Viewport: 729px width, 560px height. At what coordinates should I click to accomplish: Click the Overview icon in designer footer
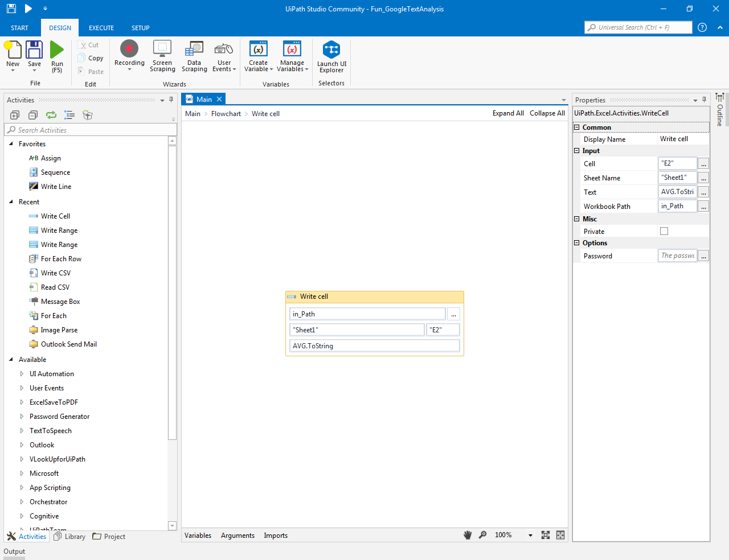click(560, 535)
